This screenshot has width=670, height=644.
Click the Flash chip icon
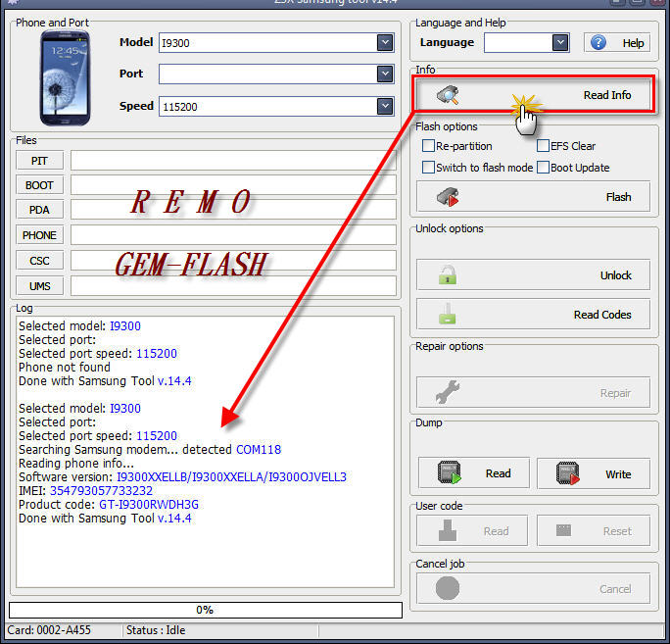click(448, 197)
